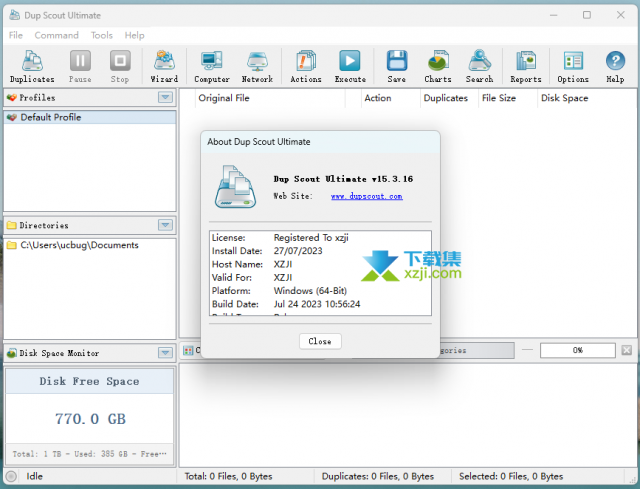Image resolution: width=640 pixels, height=489 pixels.
Task: Click the Selected: 0 Files status bar entry
Action: pyautogui.click(x=511, y=476)
